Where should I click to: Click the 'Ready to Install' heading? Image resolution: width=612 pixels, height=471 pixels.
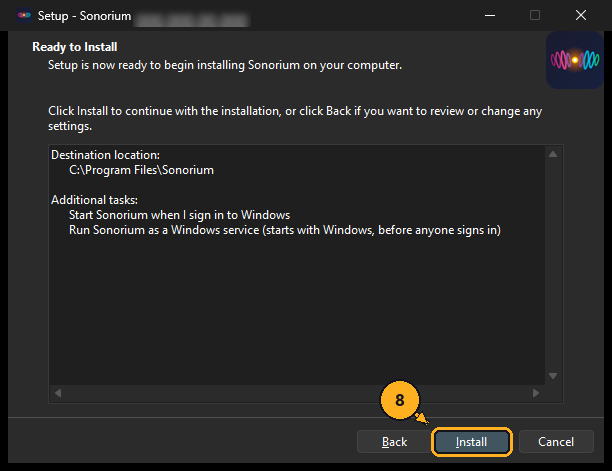(x=75, y=47)
